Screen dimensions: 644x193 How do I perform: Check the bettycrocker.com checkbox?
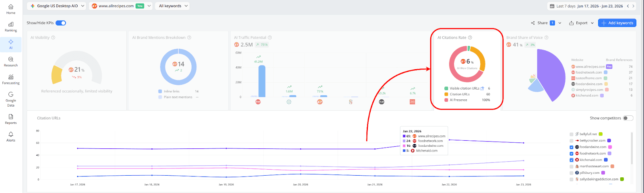[x=572, y=141]
